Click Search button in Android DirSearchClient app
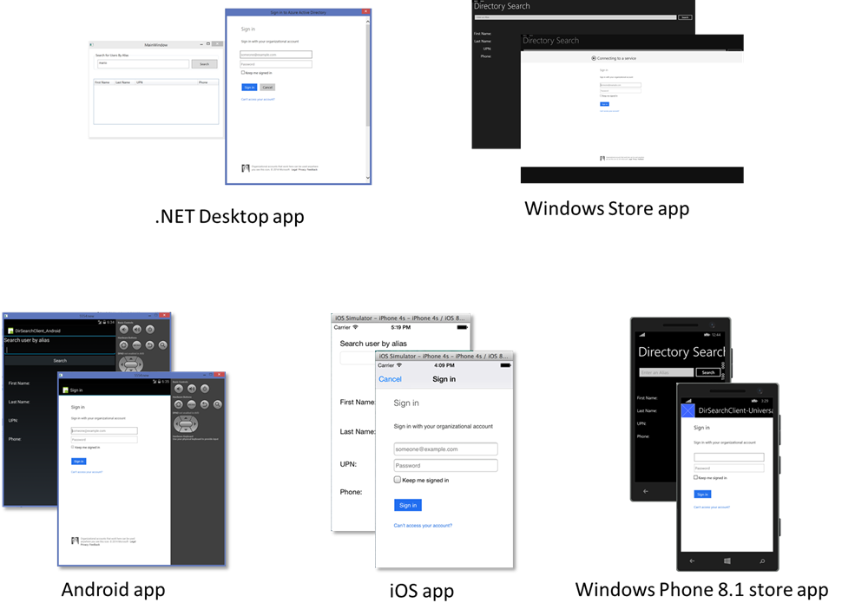 (x=60, y=361)
